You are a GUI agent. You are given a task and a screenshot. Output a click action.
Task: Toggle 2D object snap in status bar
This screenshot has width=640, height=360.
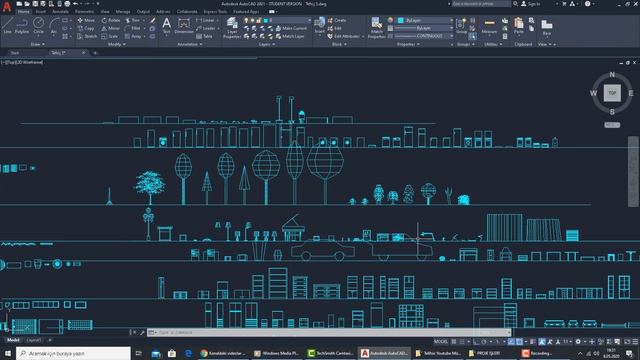pyautogui.click(x=519, y=342)
